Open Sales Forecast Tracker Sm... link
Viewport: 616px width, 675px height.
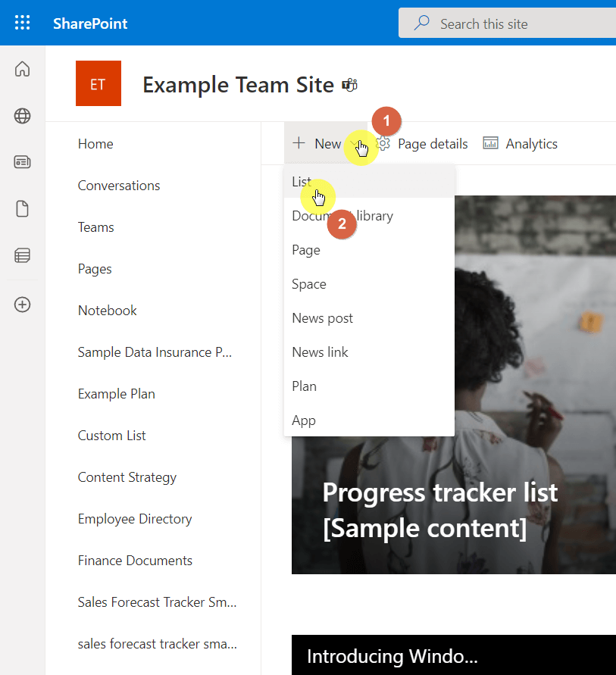(157, 602)
